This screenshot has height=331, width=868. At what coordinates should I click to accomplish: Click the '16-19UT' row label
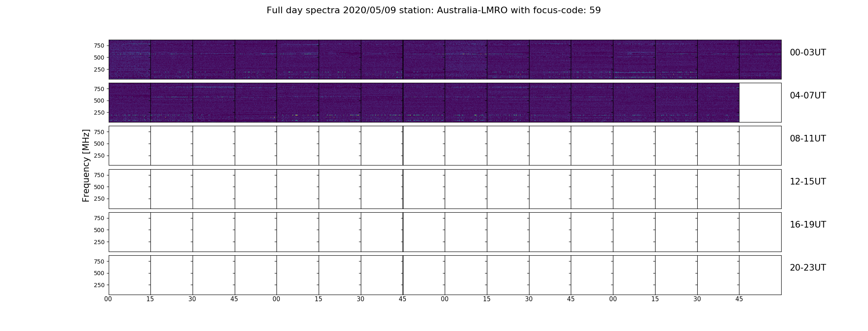point(808,225)
